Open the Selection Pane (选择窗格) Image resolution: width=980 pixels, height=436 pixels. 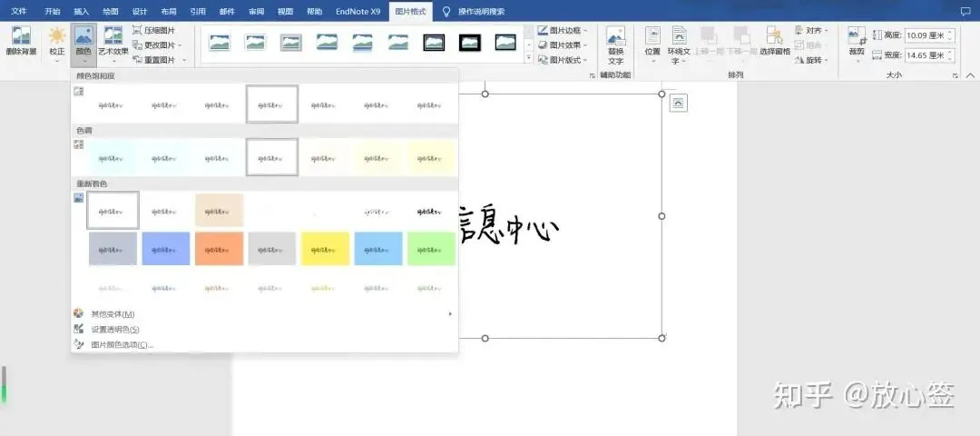[775, 41]
